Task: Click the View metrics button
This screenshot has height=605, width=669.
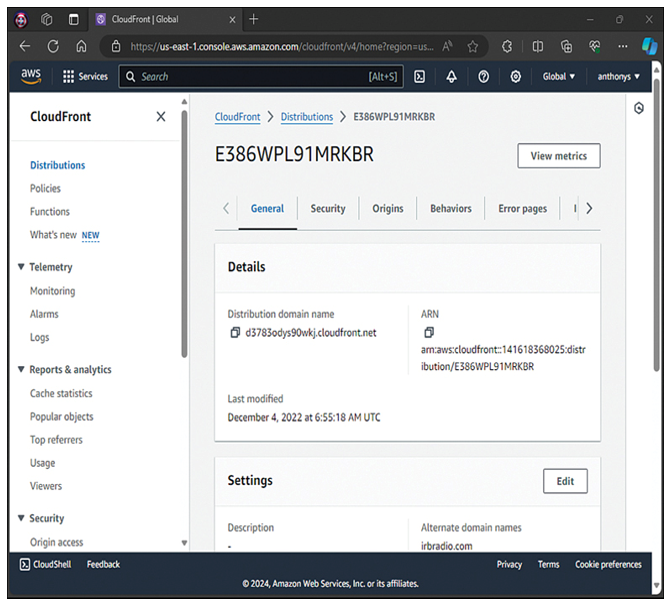Action: 559,156
